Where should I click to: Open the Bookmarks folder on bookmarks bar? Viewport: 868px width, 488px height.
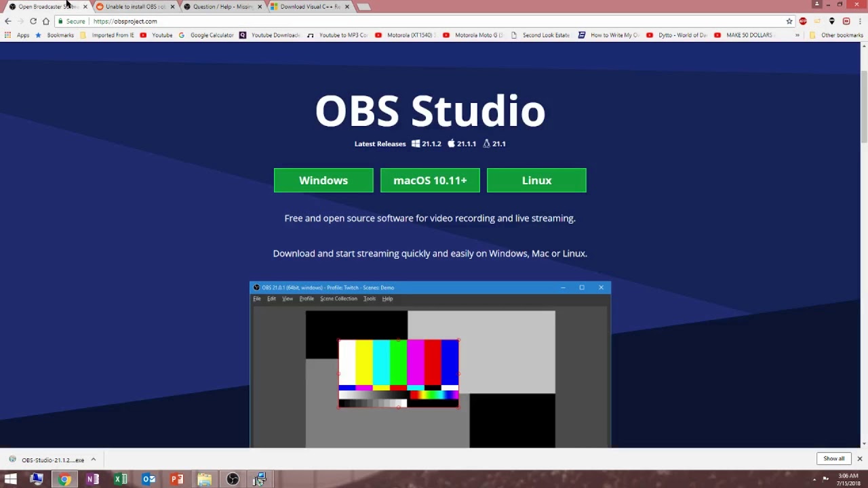[x=54, y=35]
